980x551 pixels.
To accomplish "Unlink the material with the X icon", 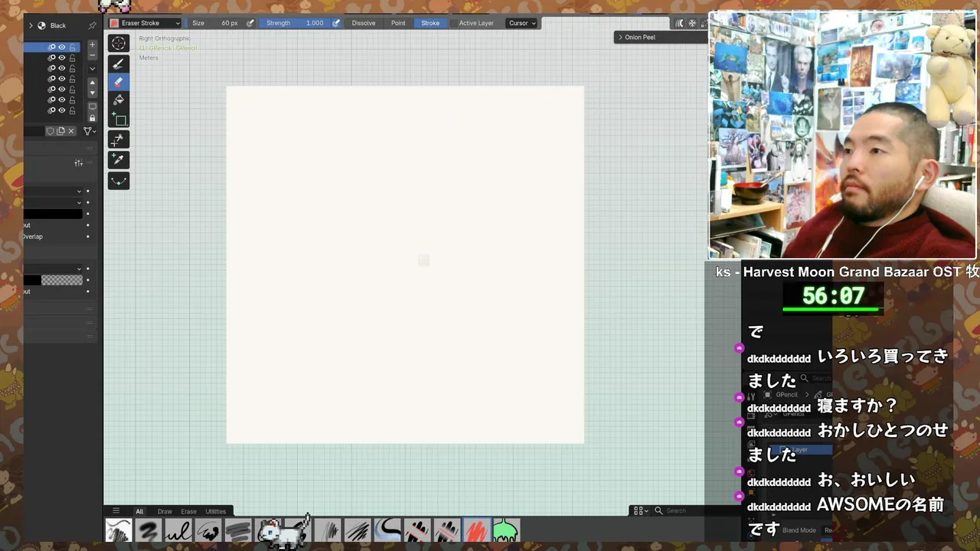I will tap(71, 131).
